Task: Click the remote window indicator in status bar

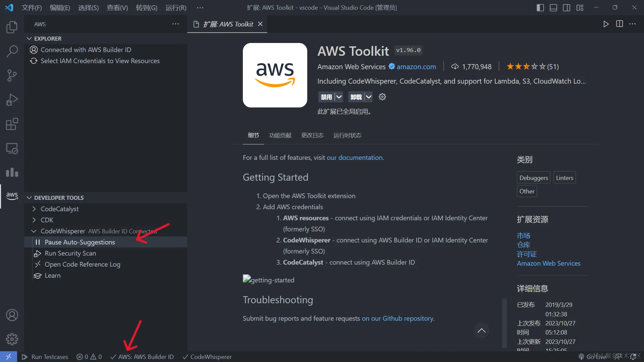Action: tap(8, 357)
